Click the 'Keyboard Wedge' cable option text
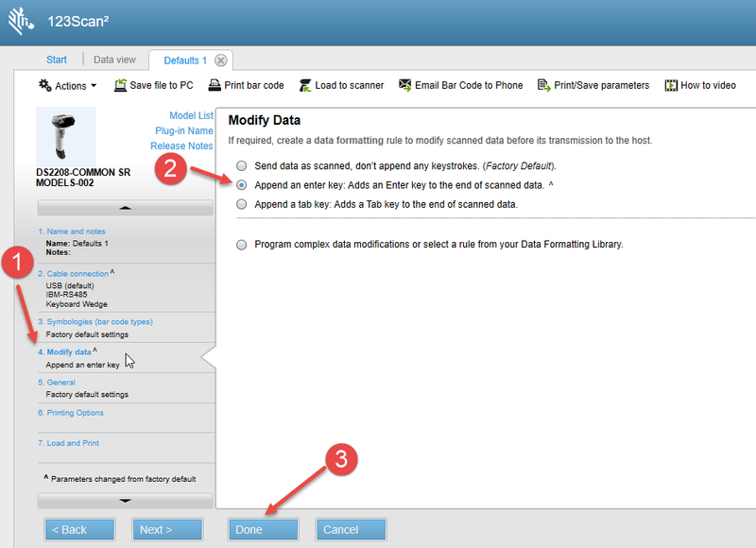The image size is (756, 548). click(x=77, y=304)
